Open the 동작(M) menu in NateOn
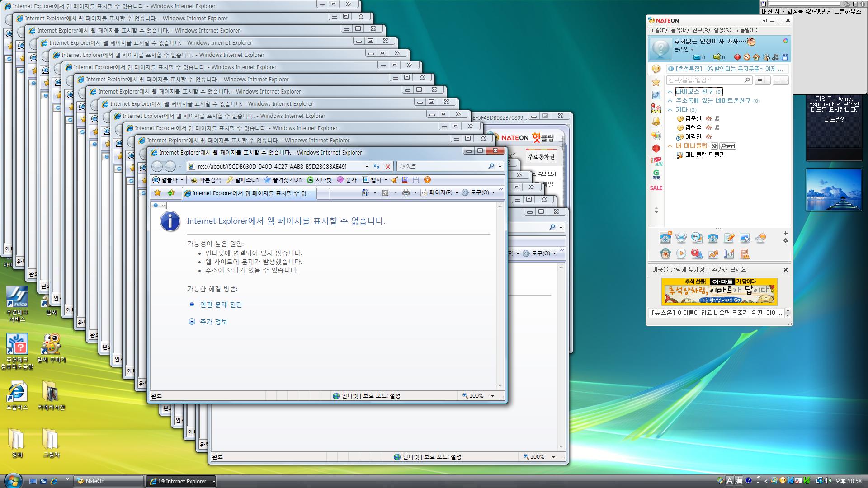Screen dimensions: 868x488 click(x=679, y=30)
